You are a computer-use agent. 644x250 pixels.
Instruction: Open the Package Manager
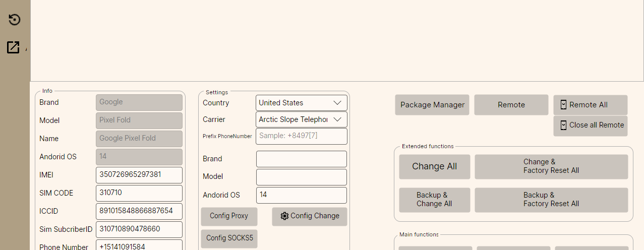432,105
